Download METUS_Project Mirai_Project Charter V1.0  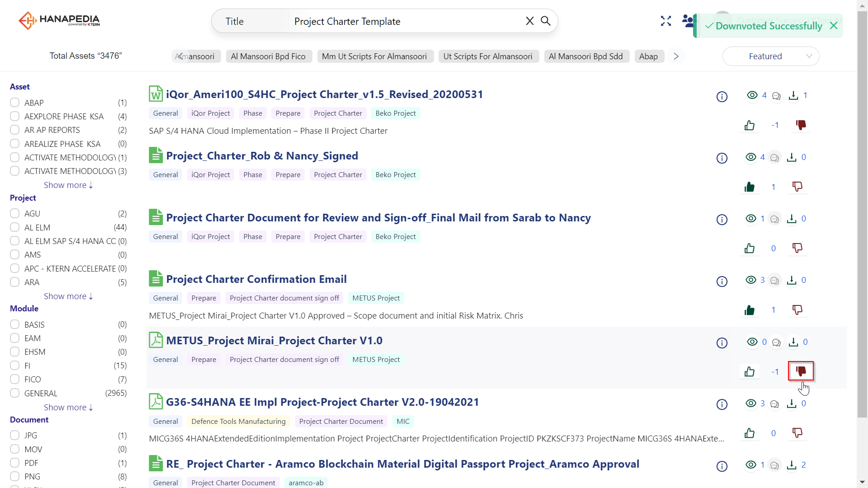[793, 342]
